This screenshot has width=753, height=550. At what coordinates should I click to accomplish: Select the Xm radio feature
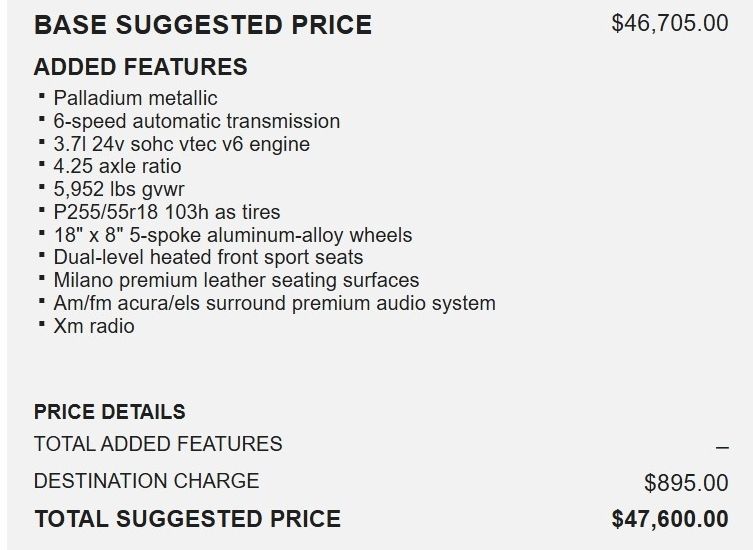[93, 326]
